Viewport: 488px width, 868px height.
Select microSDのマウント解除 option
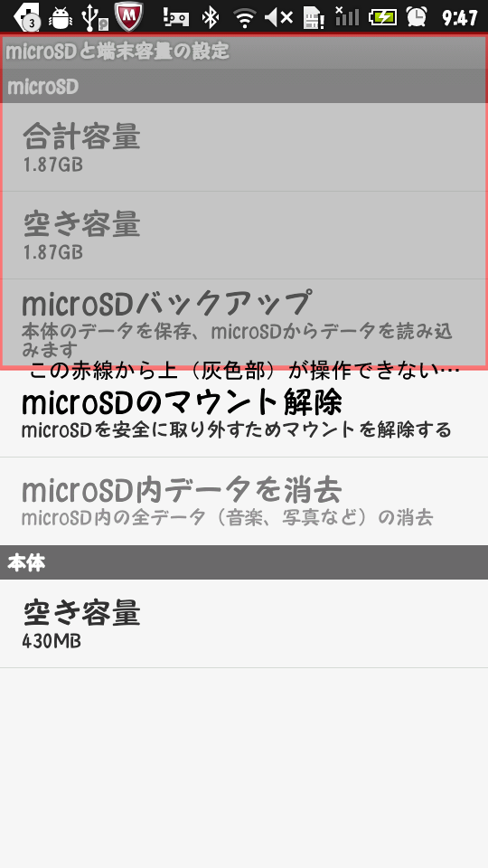(244, 413)
